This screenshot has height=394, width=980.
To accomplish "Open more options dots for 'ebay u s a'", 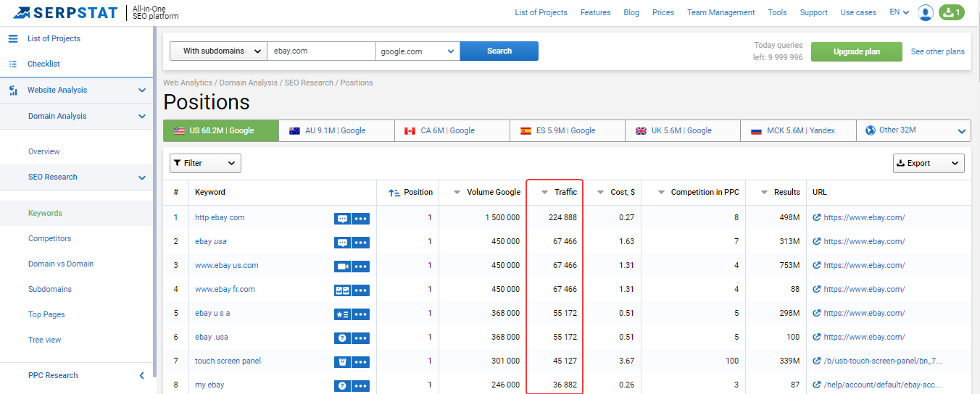I will 361,314.
